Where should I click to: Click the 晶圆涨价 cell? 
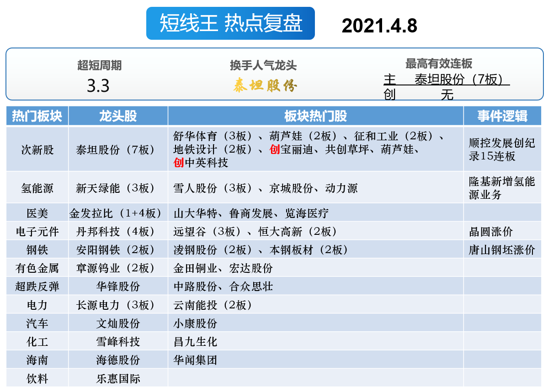502,231
